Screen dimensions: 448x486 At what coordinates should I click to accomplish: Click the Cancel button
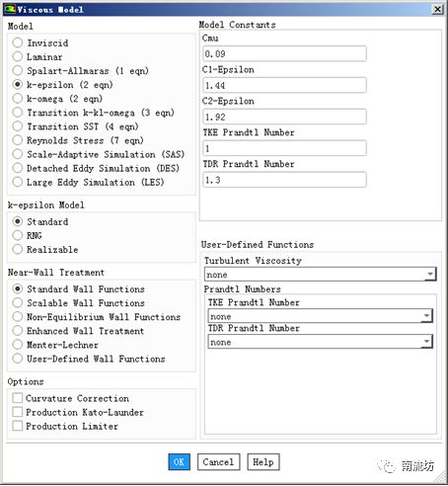coord(218,462)
